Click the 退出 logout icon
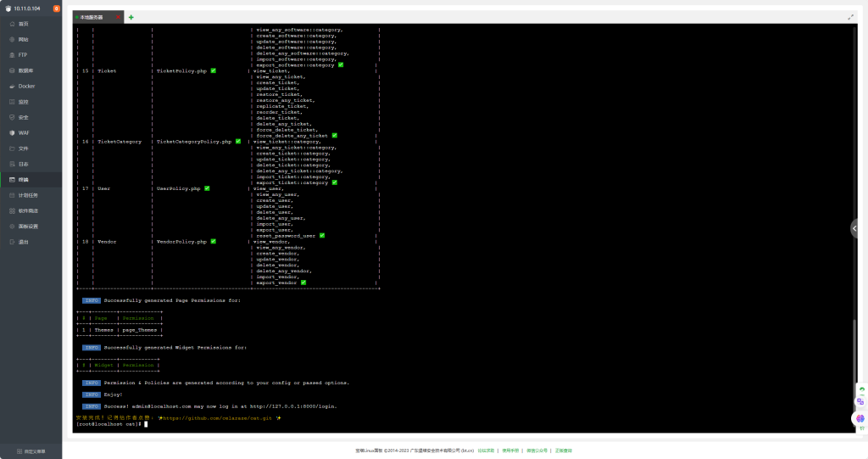The image size is (868, 459). 12,242
